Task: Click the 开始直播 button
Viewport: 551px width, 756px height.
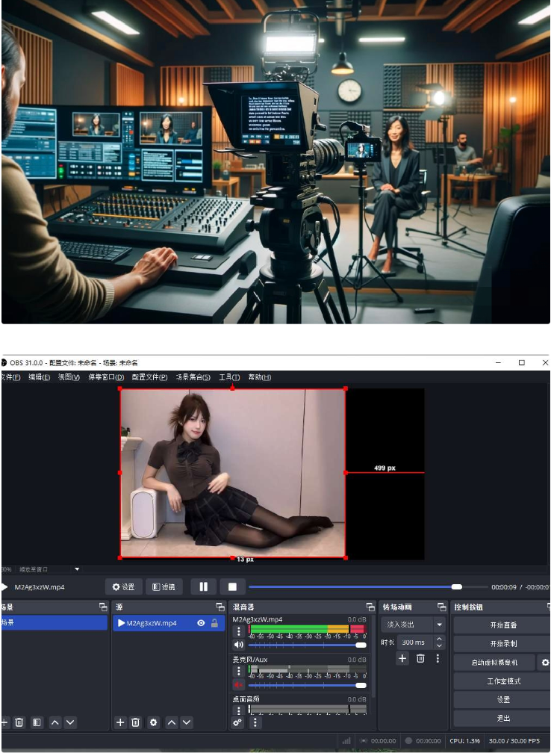Action: click(x=503, y=625)
